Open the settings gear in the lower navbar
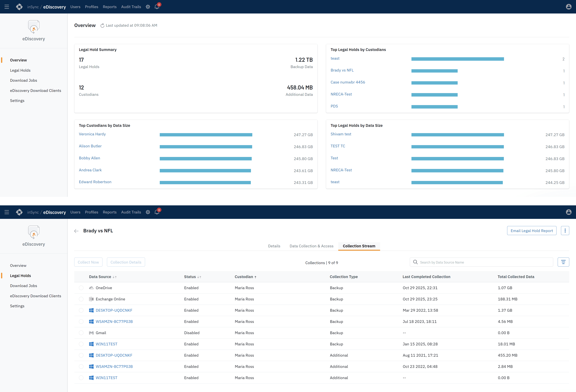 (148, 212)
